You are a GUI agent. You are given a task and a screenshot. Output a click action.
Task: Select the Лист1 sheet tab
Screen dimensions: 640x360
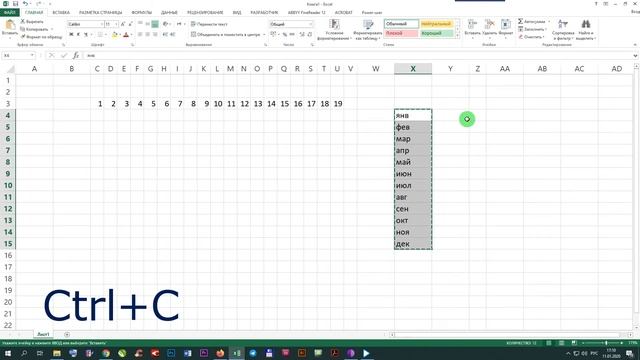(x=43, y=334)
